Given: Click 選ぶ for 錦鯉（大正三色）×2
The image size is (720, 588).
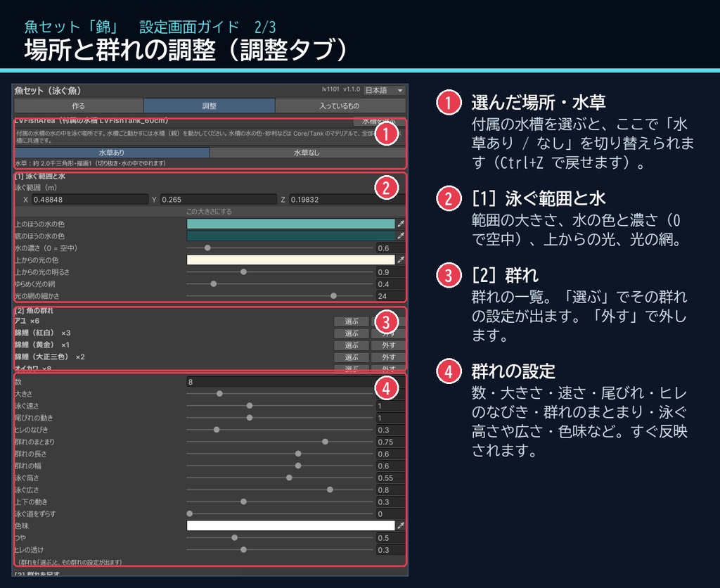Looking at the screenshot, I should (x=352, y=357).
